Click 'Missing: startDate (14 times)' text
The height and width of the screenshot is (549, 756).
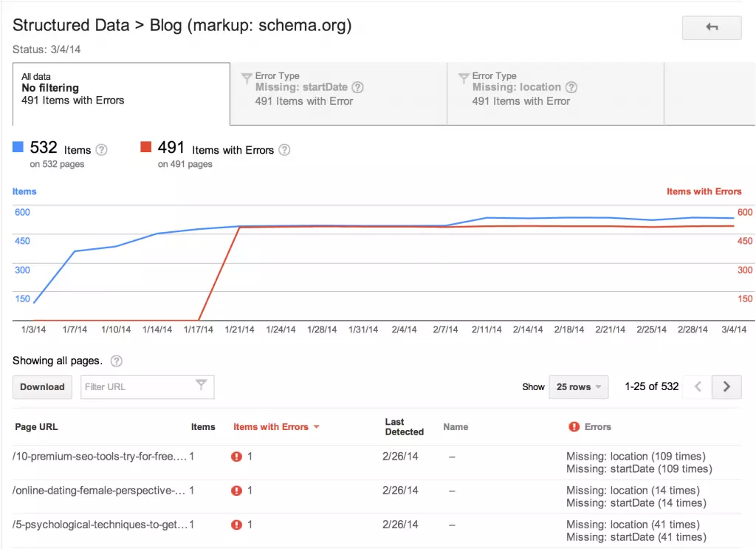(636, 503)
